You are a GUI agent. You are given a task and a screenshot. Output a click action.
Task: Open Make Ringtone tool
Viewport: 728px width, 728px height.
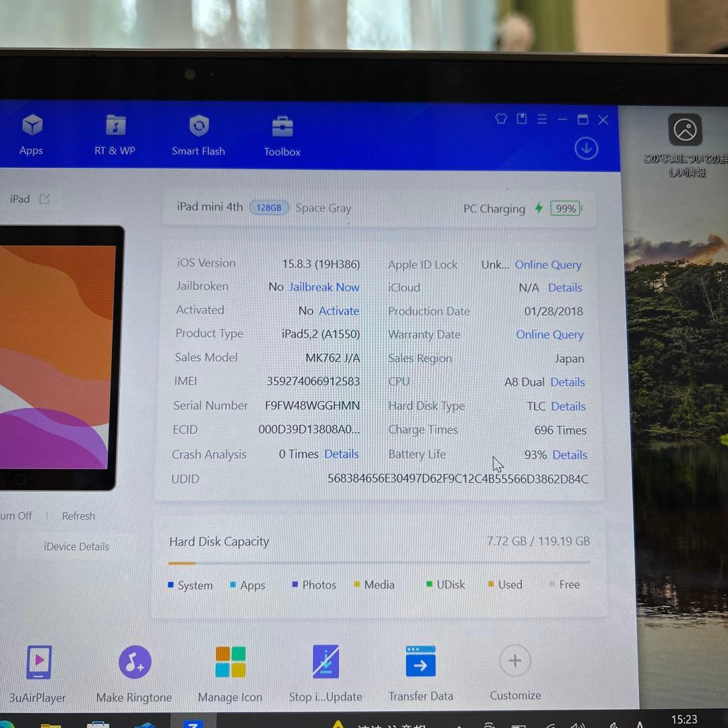click(x=134, y=662)
